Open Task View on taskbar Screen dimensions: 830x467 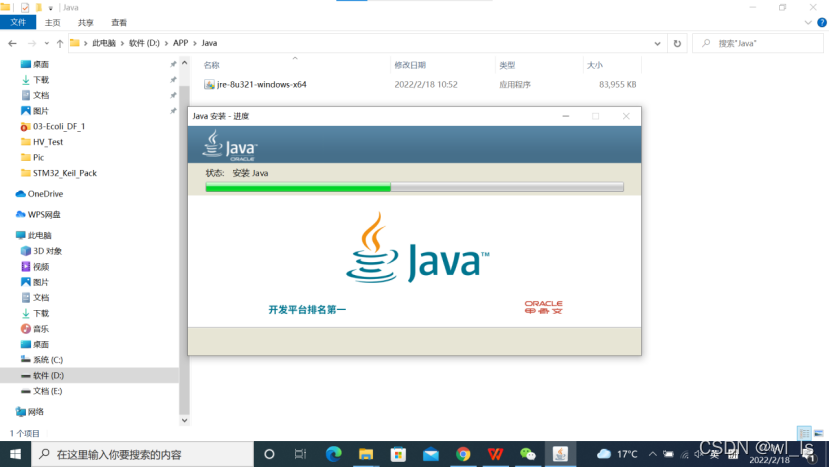point(301,454)
